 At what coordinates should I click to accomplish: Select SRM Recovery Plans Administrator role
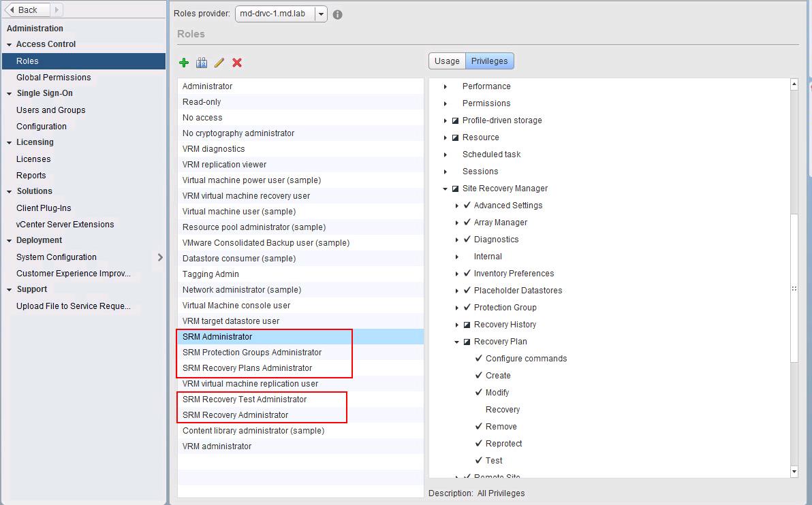300,368
